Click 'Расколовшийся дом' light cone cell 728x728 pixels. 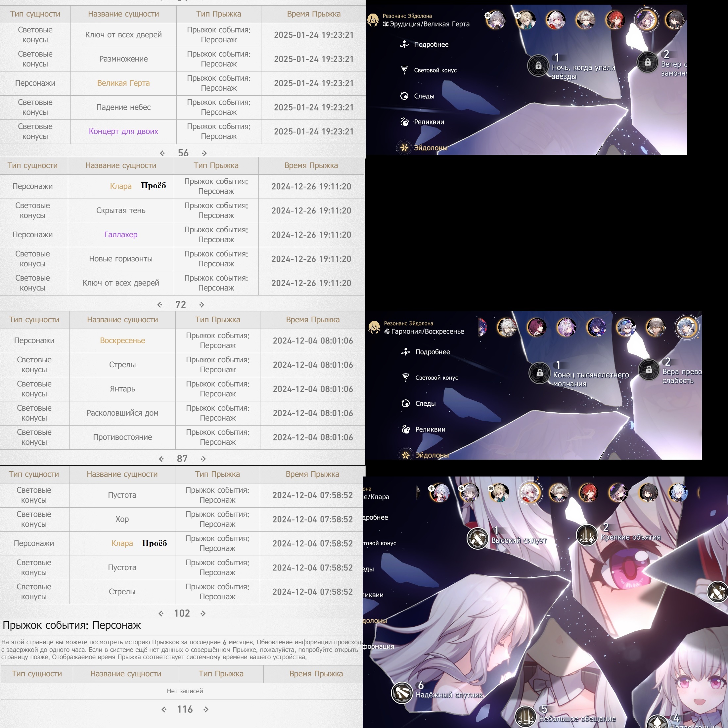pos(122,413)
